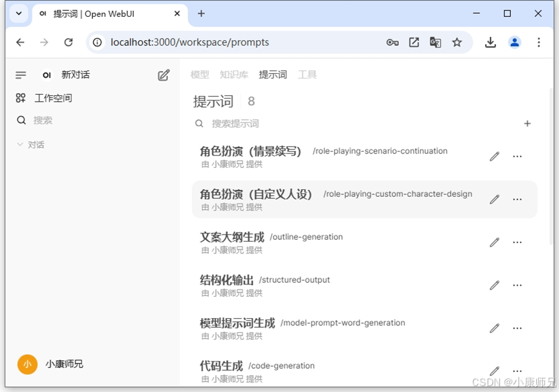The height and width of the screenshot is (392, 559).
Task: Click the 搜索 icon in the sidebar
Action: 21,120
